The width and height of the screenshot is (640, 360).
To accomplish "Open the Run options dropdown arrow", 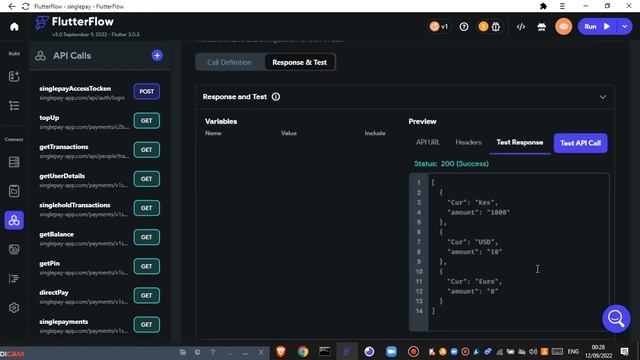I will 625,27.
